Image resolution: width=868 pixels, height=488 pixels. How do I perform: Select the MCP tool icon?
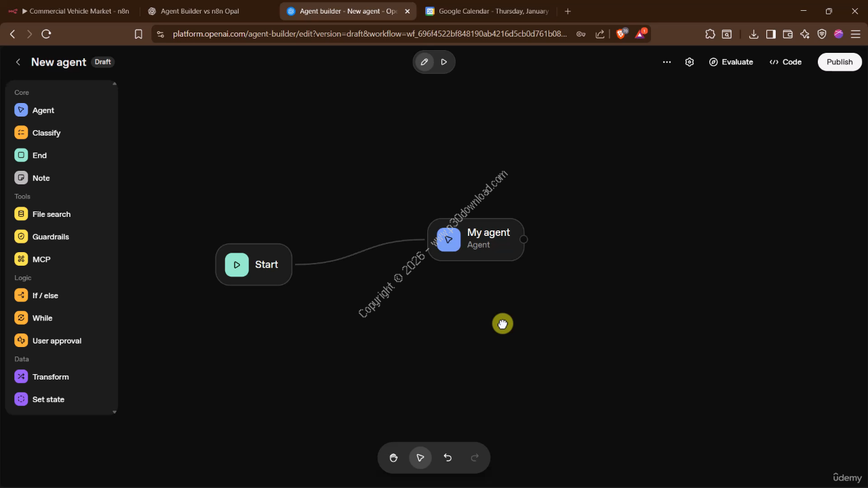22,260
